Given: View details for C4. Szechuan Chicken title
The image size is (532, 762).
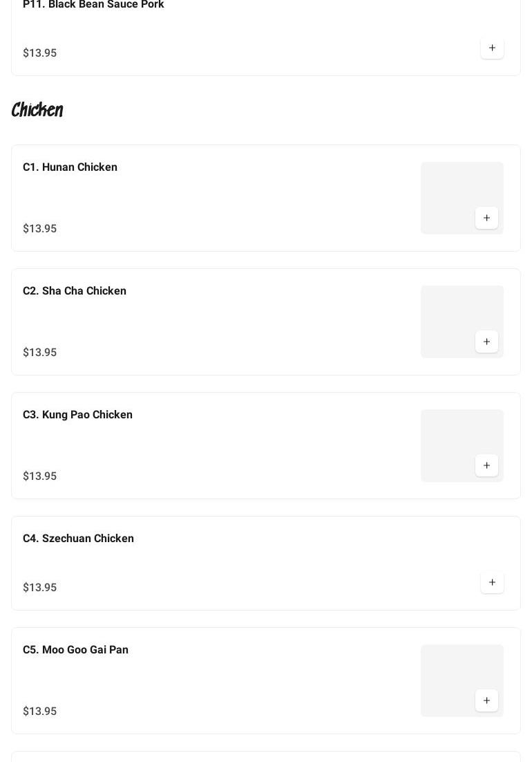Looking at the screenshot, I should pyautogui.click(x=78, y=539).
